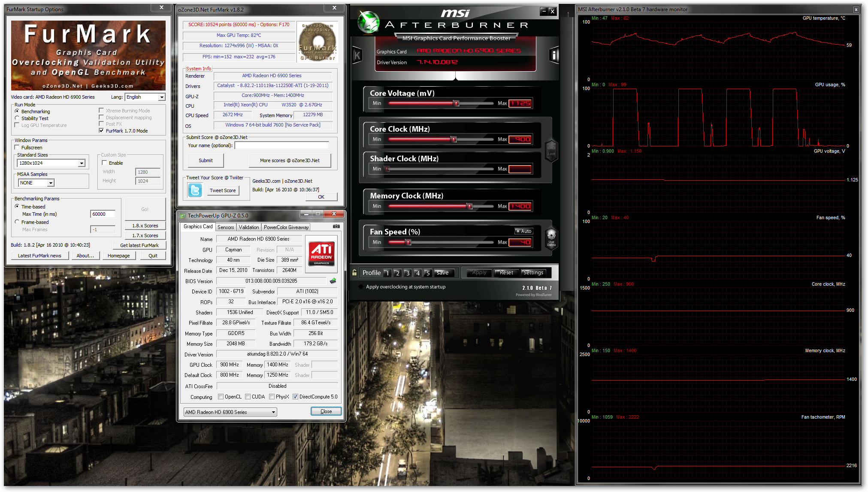Screen dimensions: 868x492
Task: Switch to the Graphics Card tab
Action: coord(198,226)
